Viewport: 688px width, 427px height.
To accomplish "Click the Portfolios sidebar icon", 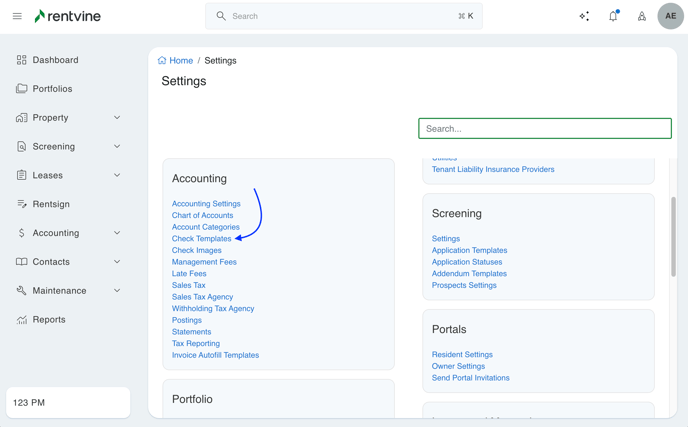I will [x=21, y=89].
